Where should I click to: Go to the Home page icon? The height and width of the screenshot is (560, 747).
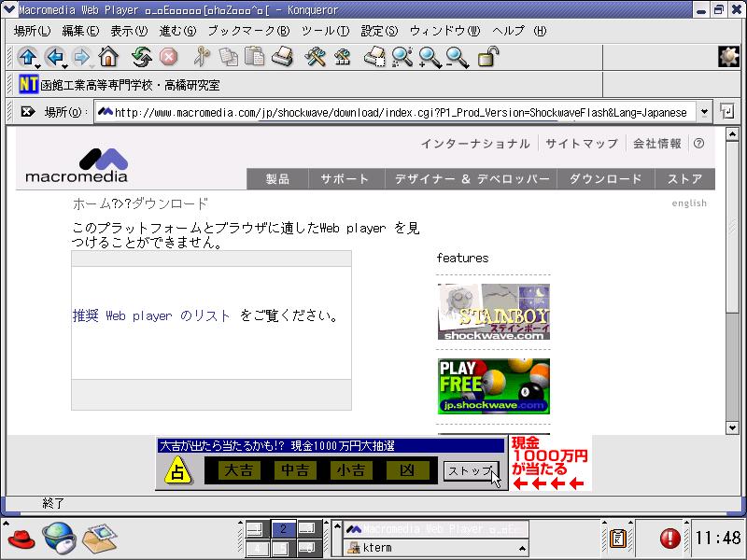pos(108,57)
